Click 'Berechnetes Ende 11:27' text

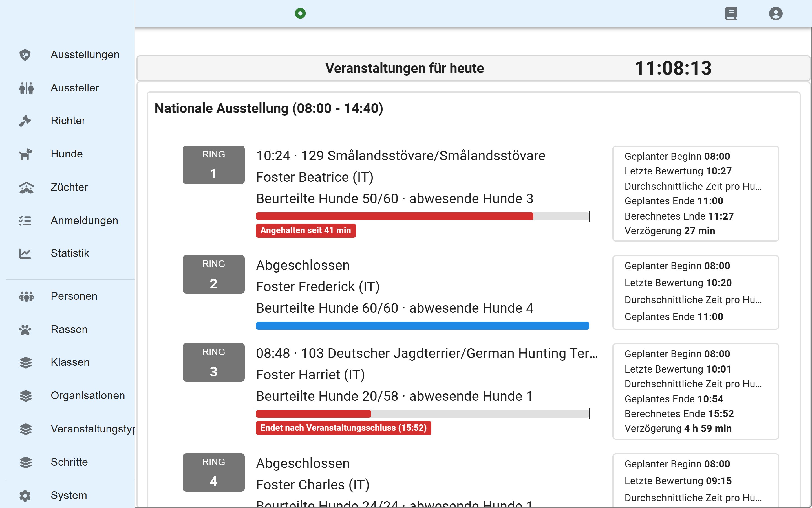(x=679, y=216)
